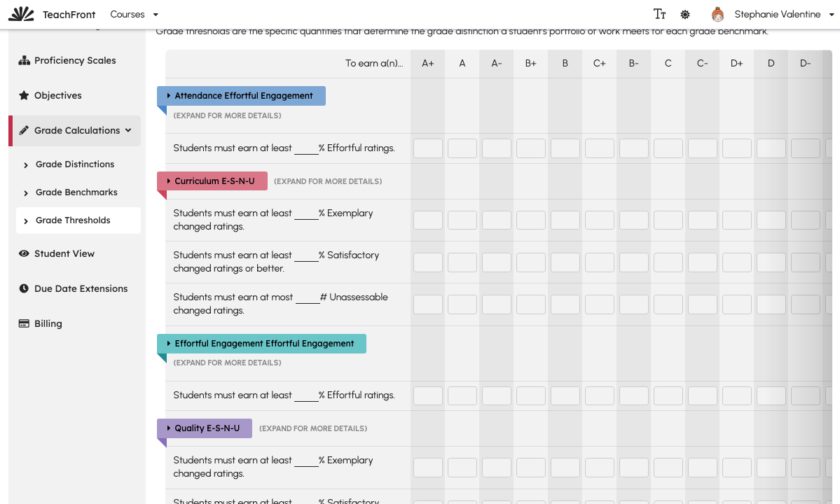Click A+ field for Curriculum Unassessable ratings
The image size is (840, 504).
point(428,304)
